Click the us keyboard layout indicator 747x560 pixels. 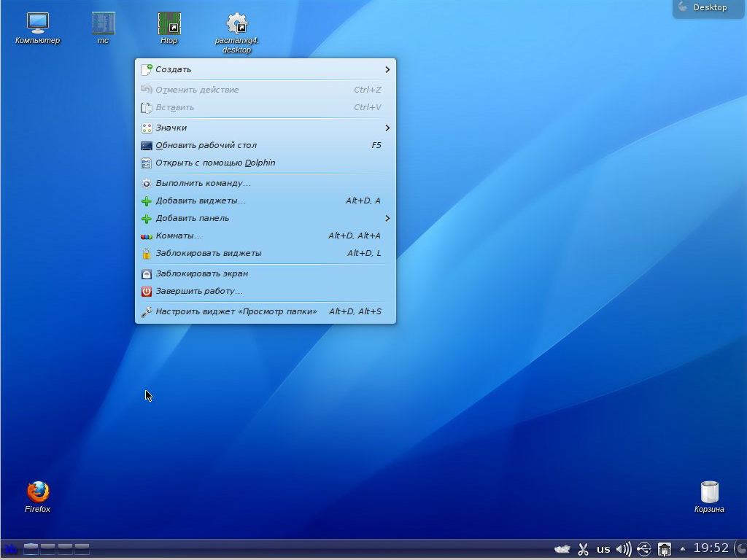pyautogui.click(x=603, y=549)
